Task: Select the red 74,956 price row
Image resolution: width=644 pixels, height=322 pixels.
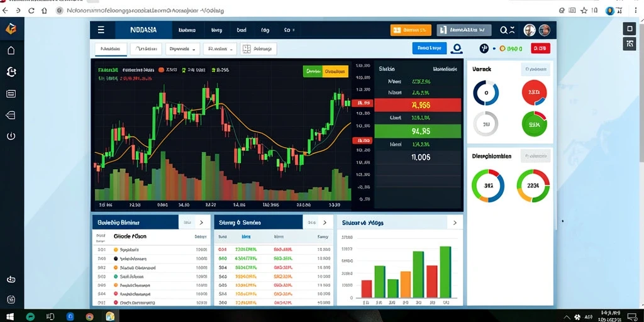Action: click(x=418, y=105)
